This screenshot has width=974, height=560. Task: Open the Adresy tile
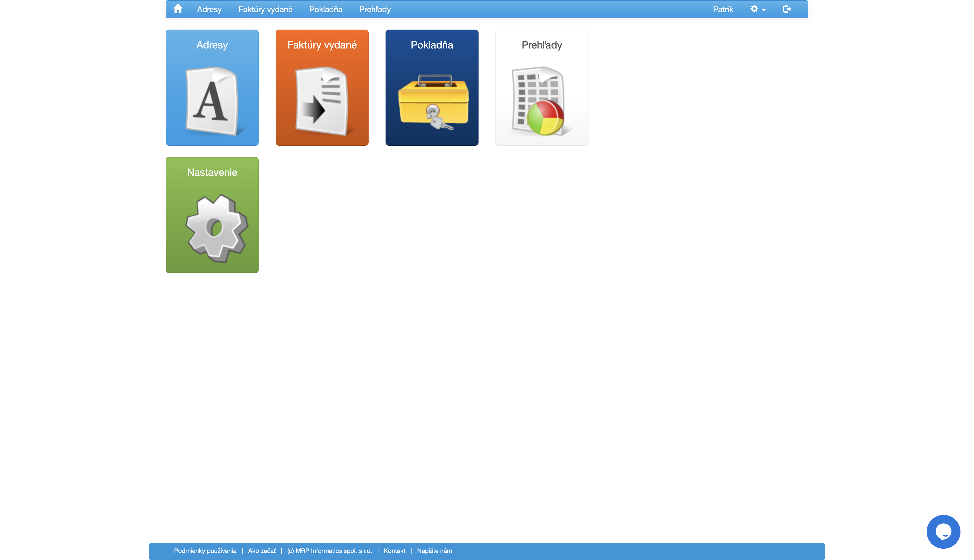212,87
